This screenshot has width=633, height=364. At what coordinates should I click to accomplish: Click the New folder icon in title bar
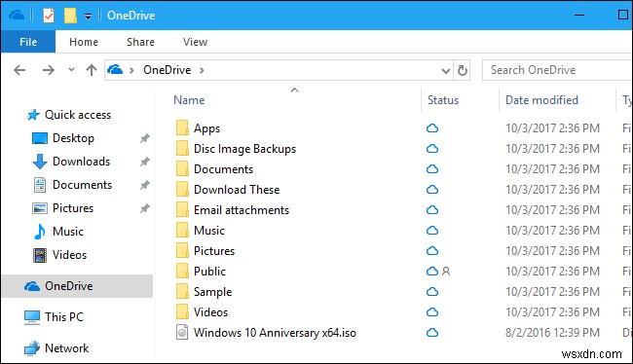pyautogui.click(x=70, y=16)
